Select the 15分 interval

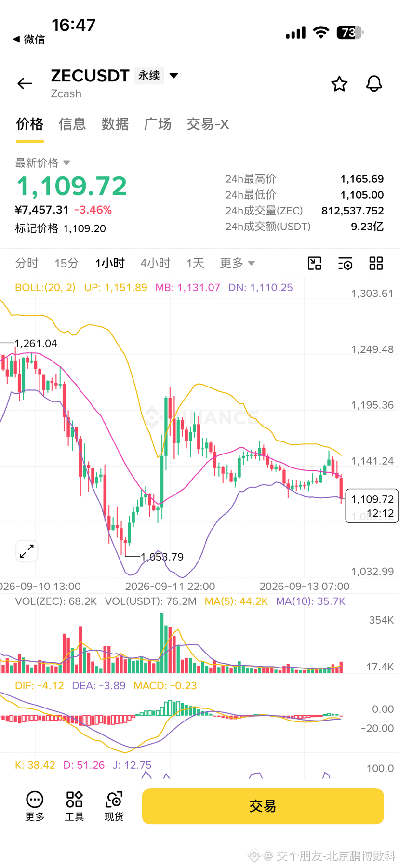66,263
